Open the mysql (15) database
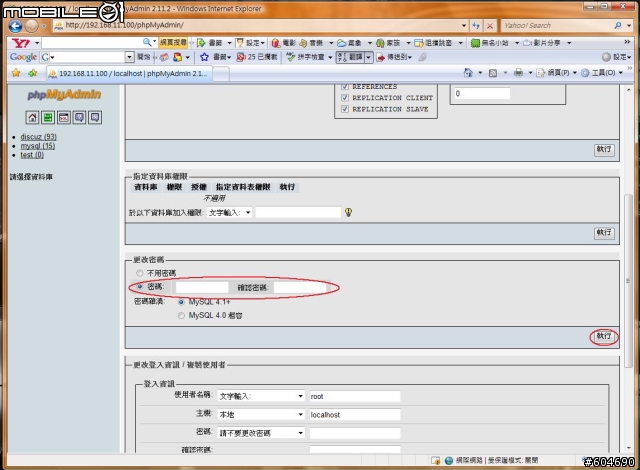 pyautogui.click(x=38, y=146)
